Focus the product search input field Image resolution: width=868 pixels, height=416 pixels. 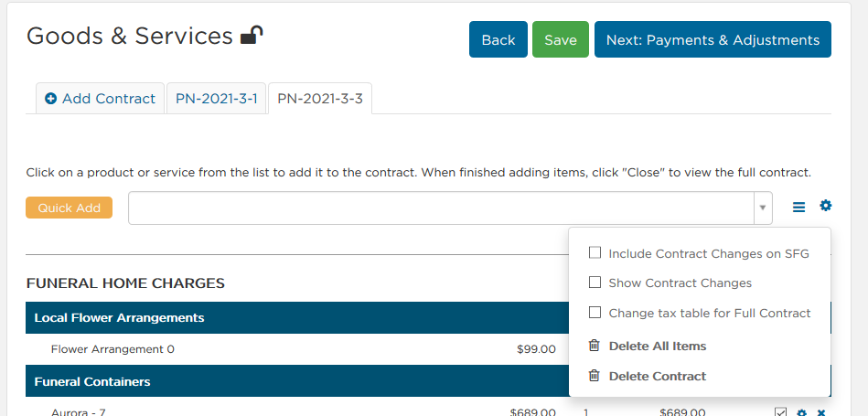tap(441, 208)
